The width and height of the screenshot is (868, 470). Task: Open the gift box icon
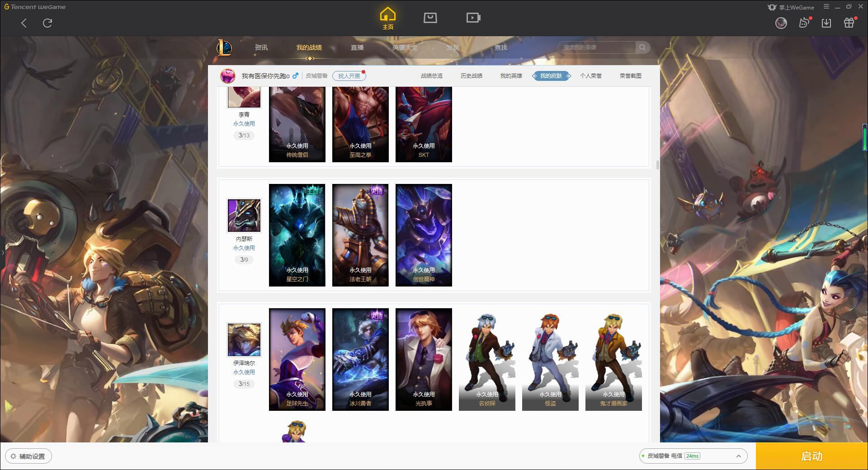pos(849,23)
